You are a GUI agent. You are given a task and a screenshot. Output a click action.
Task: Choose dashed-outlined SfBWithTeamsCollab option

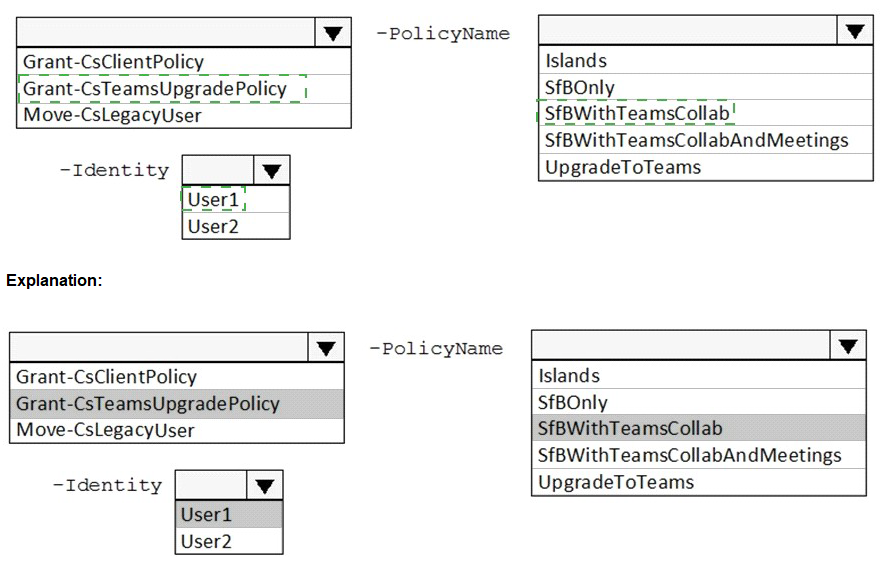click(637, 113)
